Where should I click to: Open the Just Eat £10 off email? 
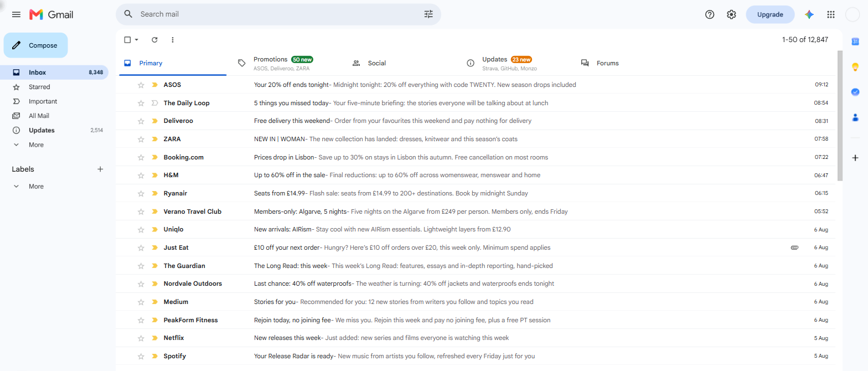476,248
